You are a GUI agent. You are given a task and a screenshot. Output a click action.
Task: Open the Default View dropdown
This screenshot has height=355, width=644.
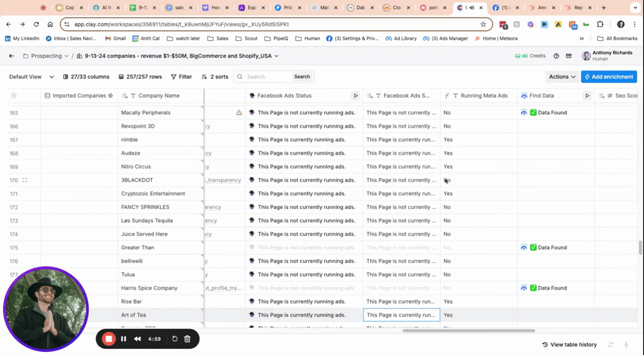click(29, 77)
